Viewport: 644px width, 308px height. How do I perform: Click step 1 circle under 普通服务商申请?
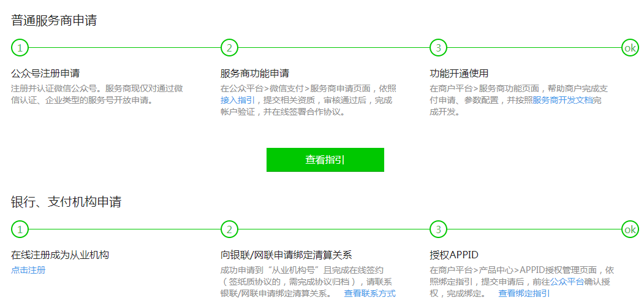coord(20,48)
